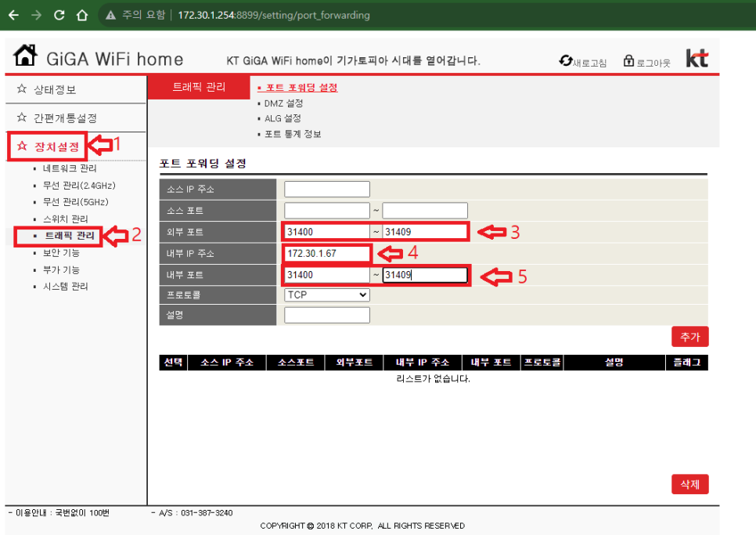756x535 pixels.
Task: Open the 프로토콜 TCP dropdown
Action: 327,295
